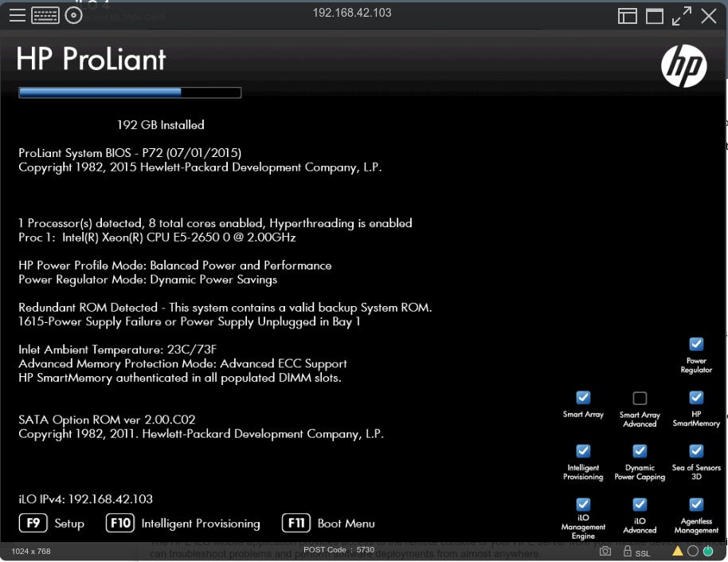Click the F9 Setup key button
The height and width of the screenshot is (562, 728).
point(33,523)
